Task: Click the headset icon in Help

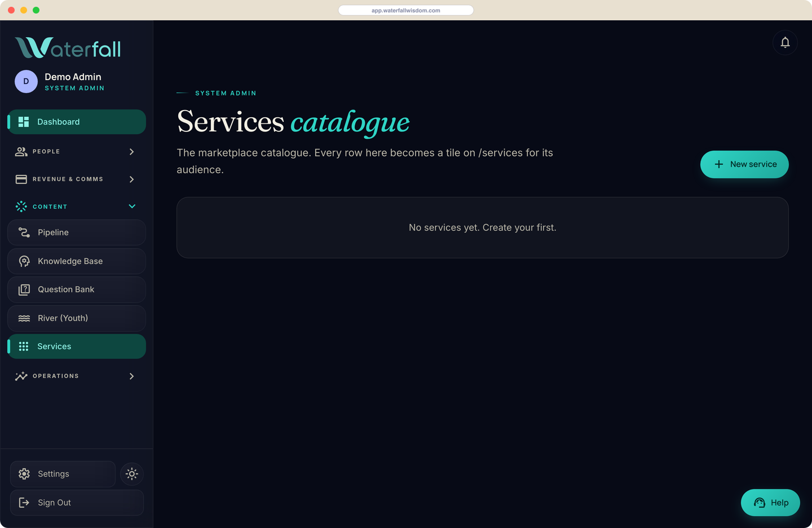Action: point(760,503)
